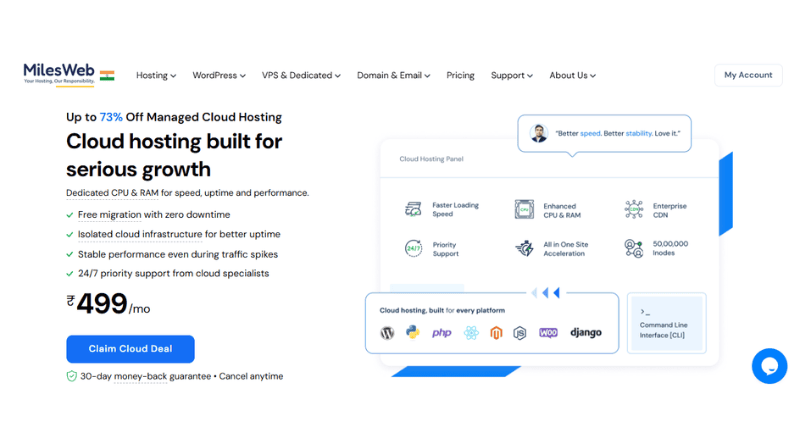Viewport: 800px width, 445px height.
Task: Click the Command Line Interface prompt icon
Action: [x=645, y=312]
